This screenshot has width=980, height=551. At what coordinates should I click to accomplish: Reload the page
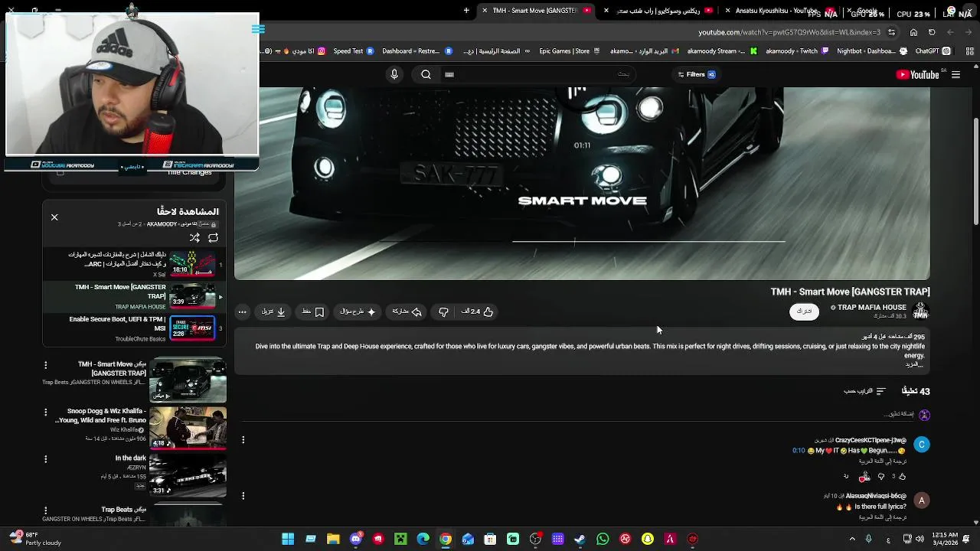(932, 32)
